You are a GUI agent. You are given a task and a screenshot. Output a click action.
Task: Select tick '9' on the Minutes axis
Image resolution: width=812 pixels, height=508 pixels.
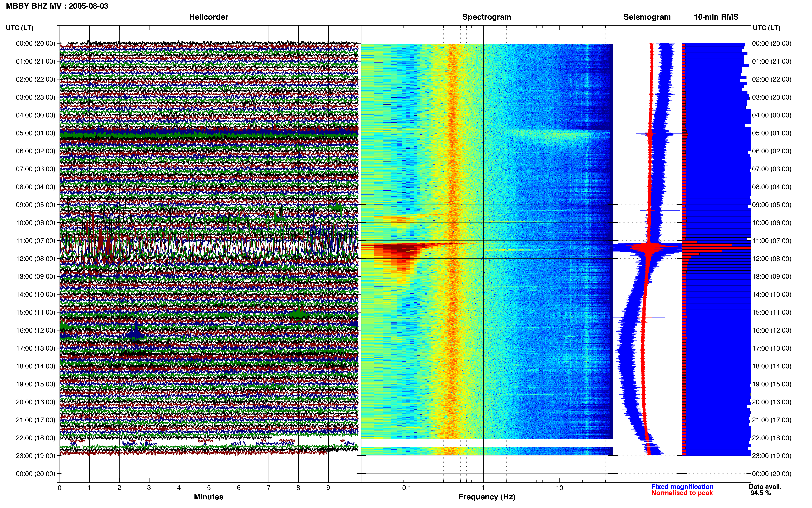pyautogui.click(x=328, y=488)
